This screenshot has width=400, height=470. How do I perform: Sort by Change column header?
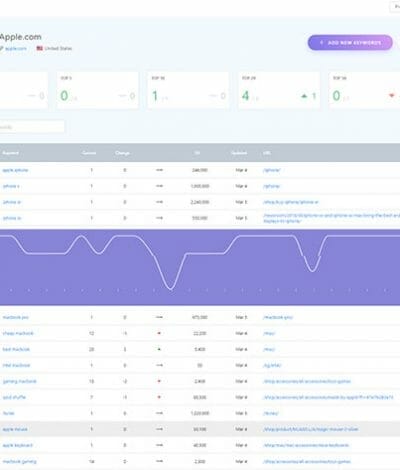[x=122, y=153]
